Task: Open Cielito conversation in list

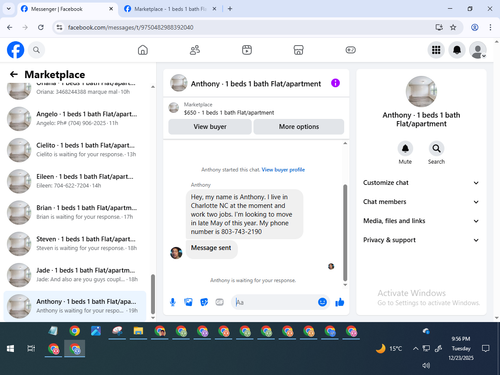Action: [75, 150]
